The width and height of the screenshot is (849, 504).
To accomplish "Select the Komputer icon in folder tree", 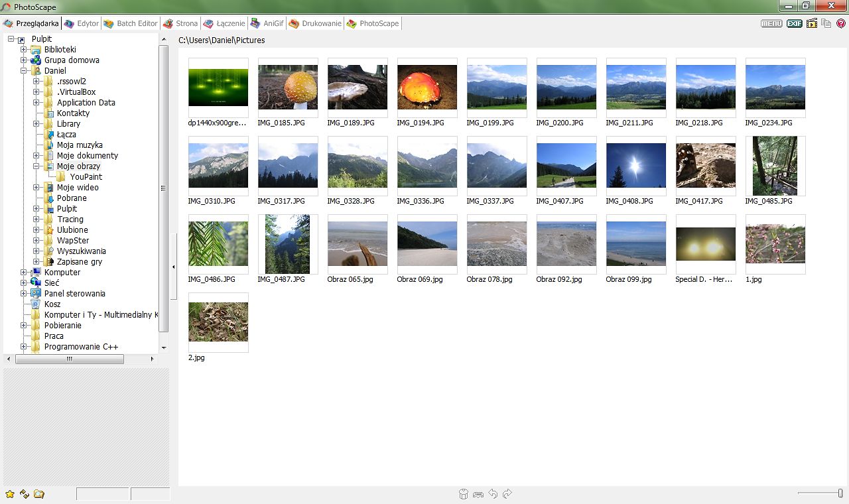I will [x=36, y=273].
